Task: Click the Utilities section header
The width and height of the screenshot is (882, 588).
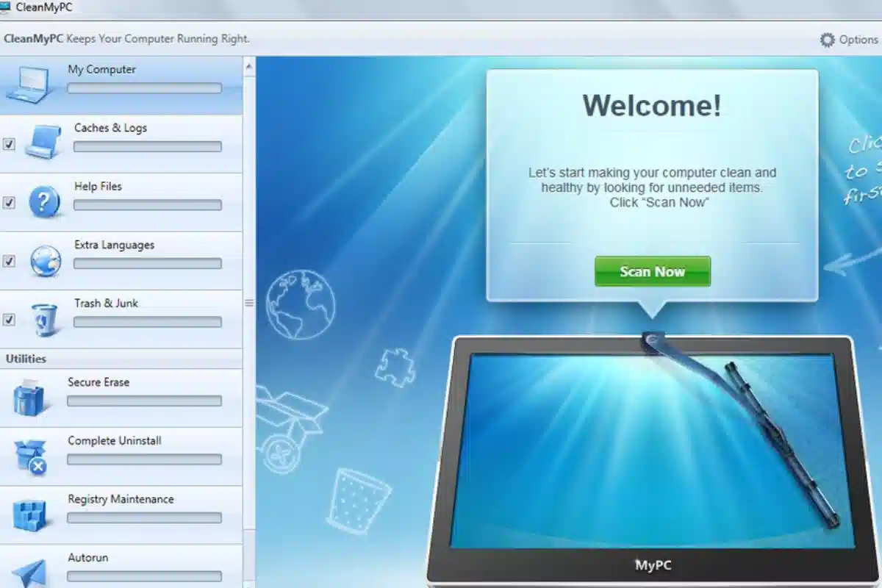Action: point(26,359)
